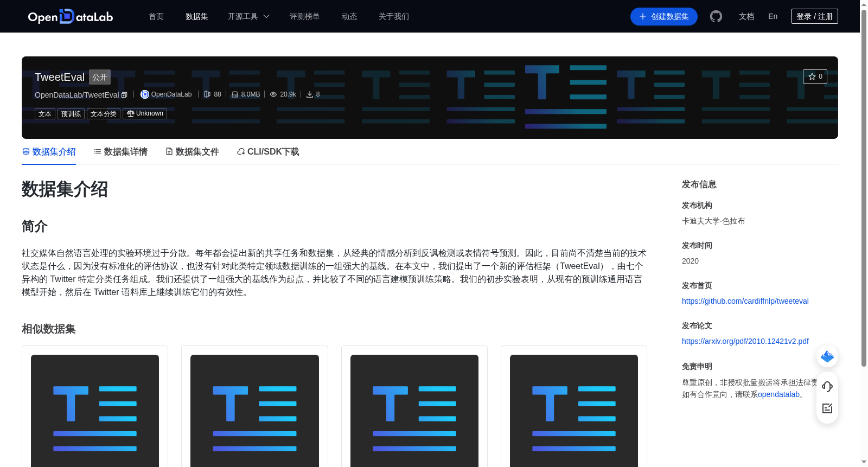Expand the 开源工具 dropdown menu

248,17
